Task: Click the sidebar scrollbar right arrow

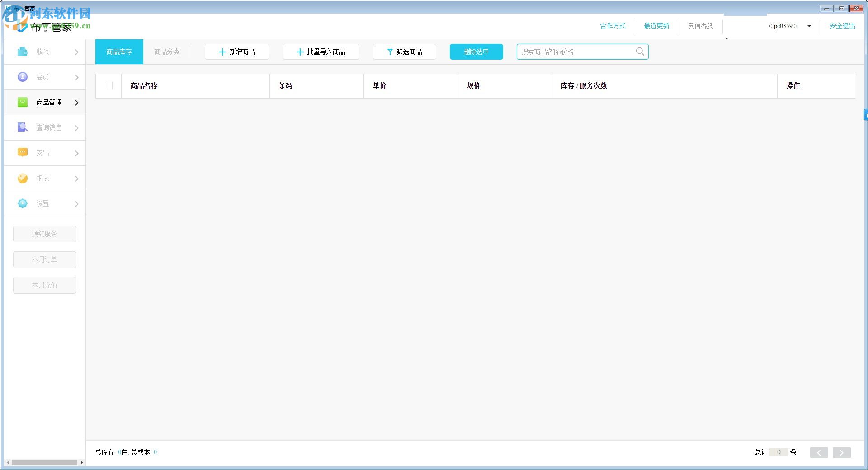Action: (x=81, y=462)
